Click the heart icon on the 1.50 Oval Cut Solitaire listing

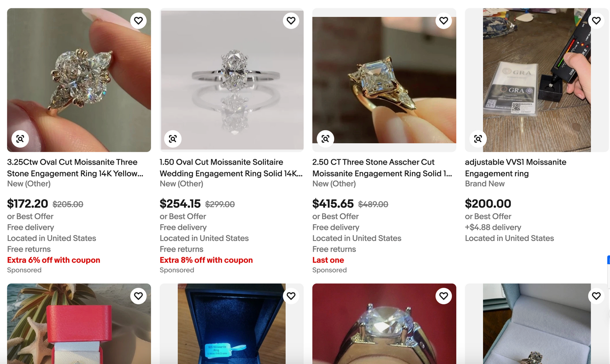pyautogui.click(x=291, y=21)
